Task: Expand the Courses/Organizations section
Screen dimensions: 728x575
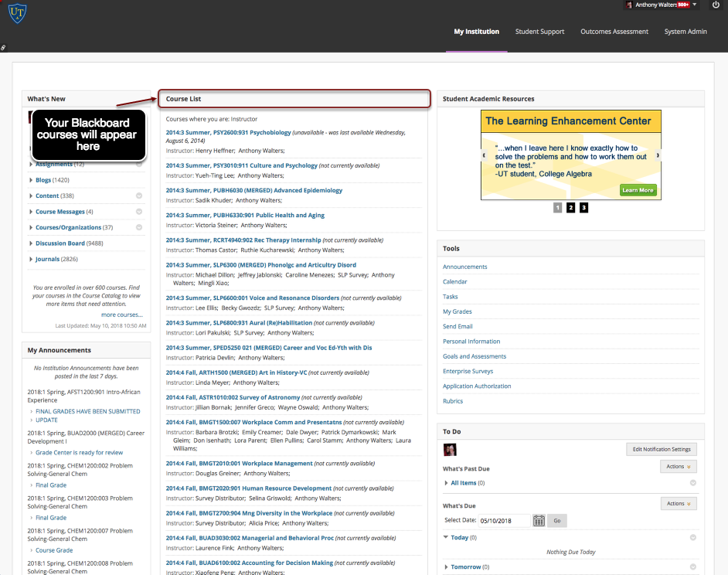Action: [31, 227]
